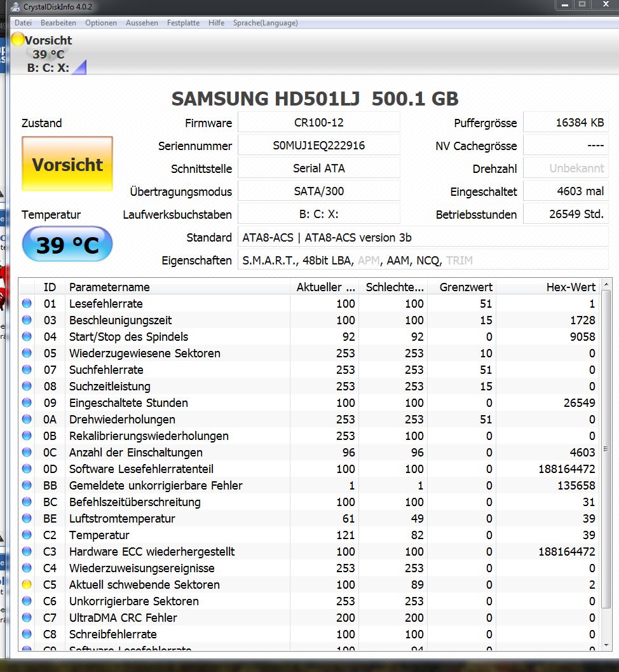Screen dimensions: 619x672
Task: Click the Lesefehlerrate row name
Action: click(x=105, y=304)
